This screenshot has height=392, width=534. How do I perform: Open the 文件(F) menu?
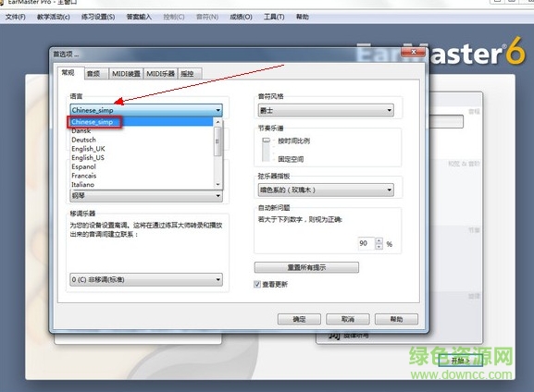tap(16, 17)
